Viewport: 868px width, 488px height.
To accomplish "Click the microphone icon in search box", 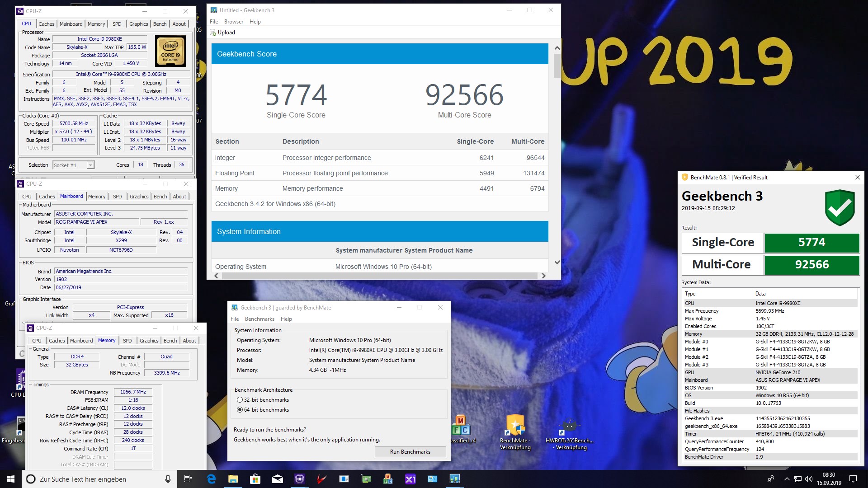I will coord(168,479).
